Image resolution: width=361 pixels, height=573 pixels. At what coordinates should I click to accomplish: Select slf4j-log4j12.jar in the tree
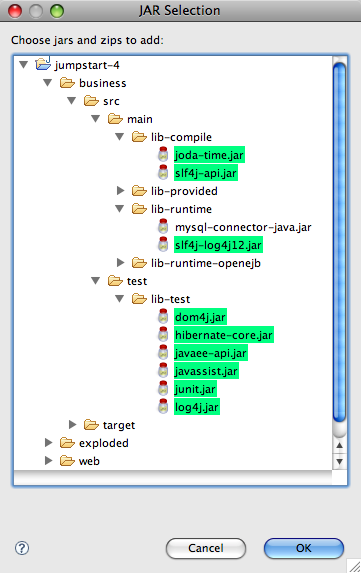pyautogui.click(x=218, y=245)
